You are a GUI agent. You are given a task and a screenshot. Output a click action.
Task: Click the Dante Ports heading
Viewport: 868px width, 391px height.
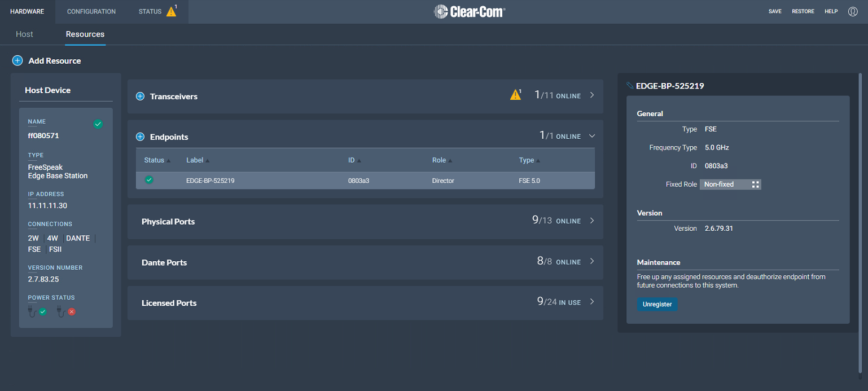click(164, 262)
